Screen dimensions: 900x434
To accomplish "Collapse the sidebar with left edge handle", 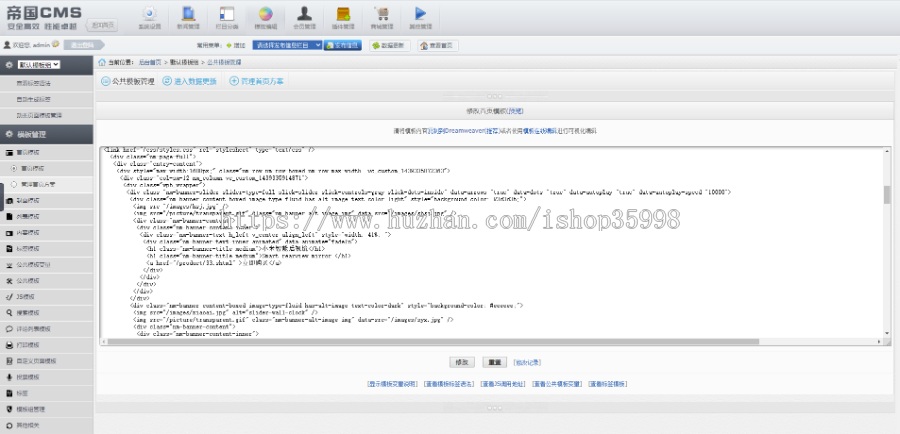I will (2, 197).
